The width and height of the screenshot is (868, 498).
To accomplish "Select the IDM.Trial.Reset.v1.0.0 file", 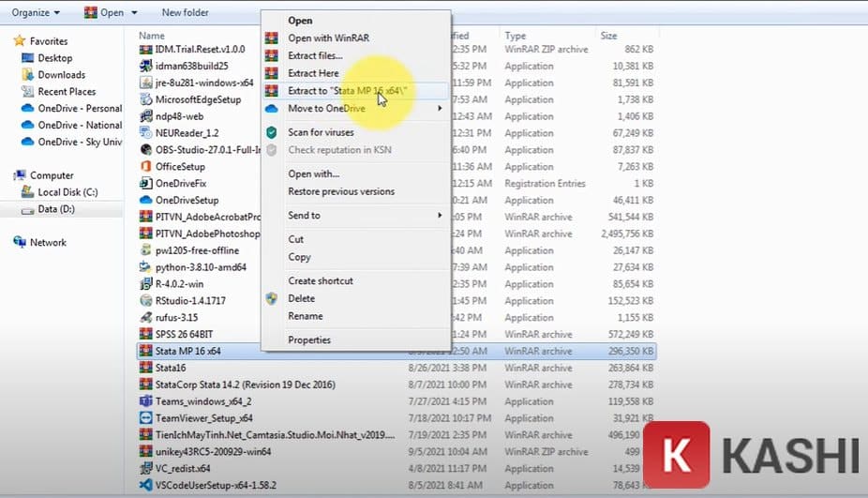I will (200, 49).
